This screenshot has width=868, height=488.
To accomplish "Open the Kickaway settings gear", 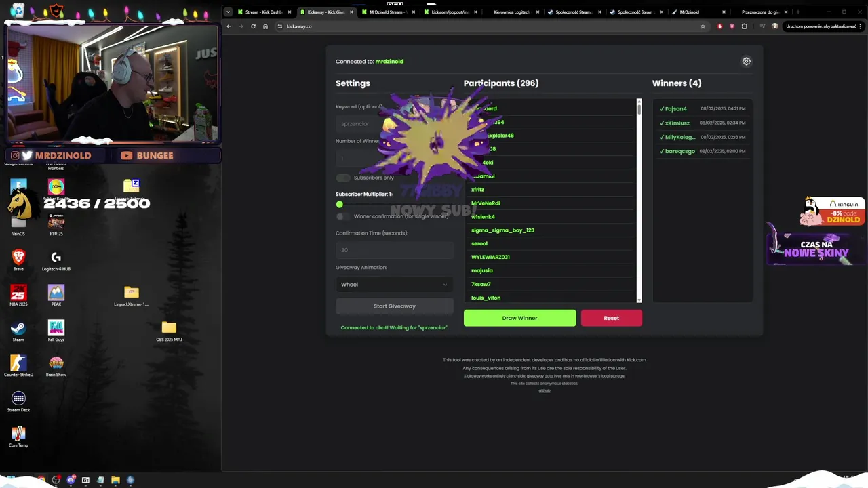I will click(x=747, y=61).
